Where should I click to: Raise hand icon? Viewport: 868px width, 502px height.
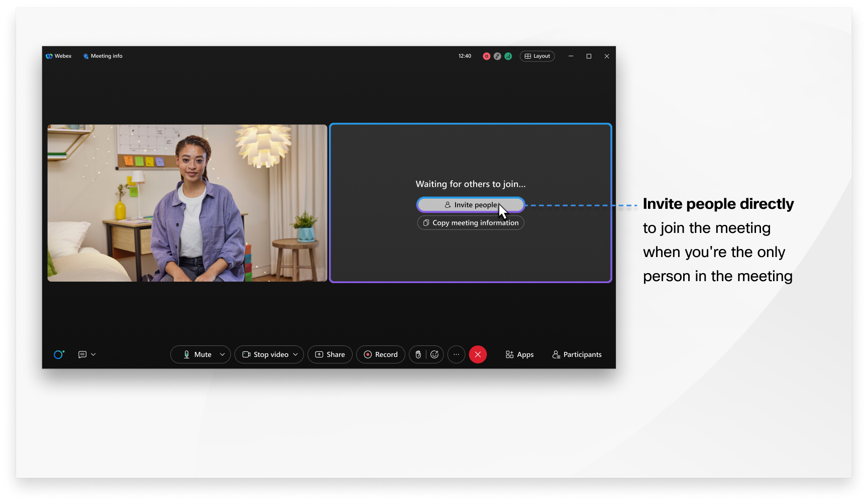pyautogui.click(x=418, y=354)
